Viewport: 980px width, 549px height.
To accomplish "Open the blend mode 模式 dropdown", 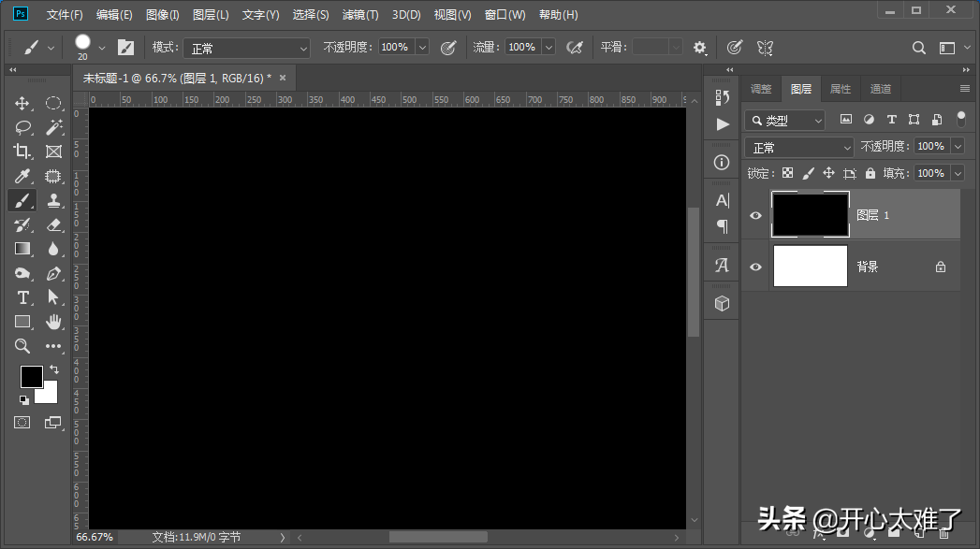I will click(245, 48).
